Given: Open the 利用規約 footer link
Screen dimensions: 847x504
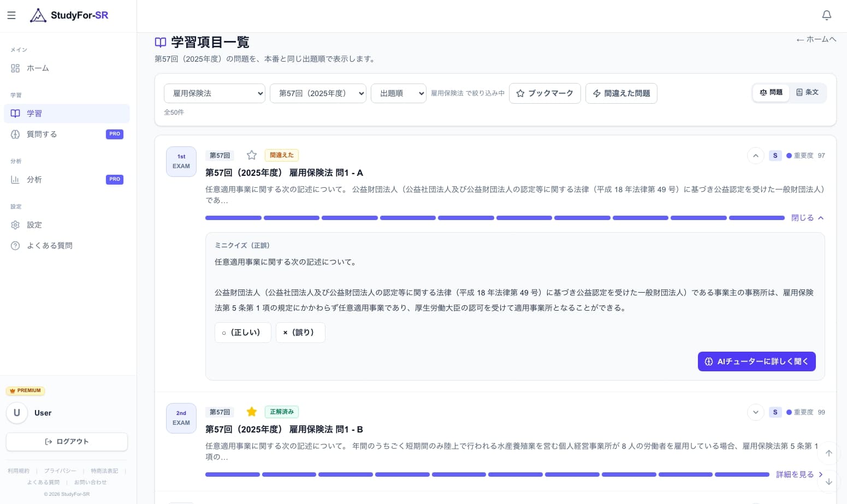Looking at the screenshot, I should coord(19,471).
